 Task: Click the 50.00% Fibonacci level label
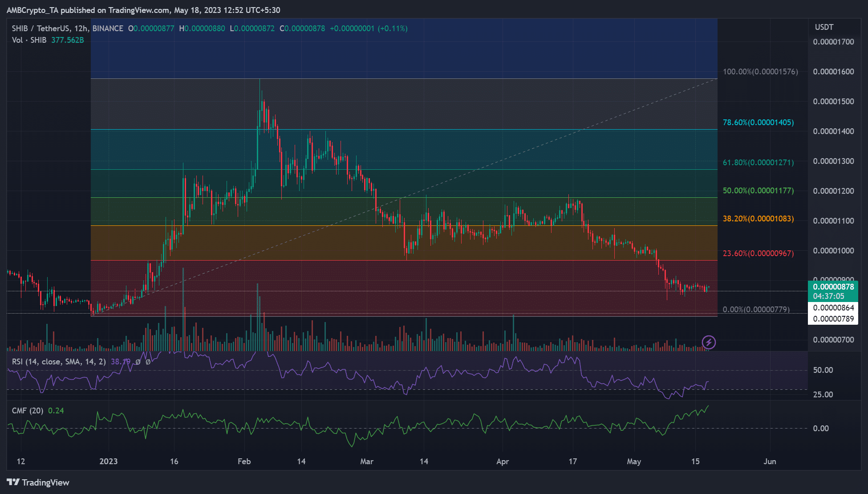(x=758, y=191)
